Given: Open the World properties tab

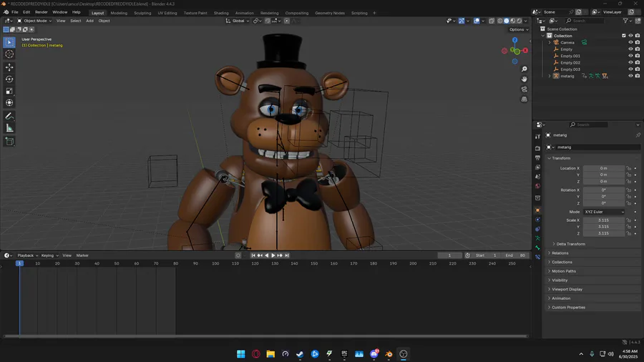Looking at the screenshot, I should tap(537, 186).
